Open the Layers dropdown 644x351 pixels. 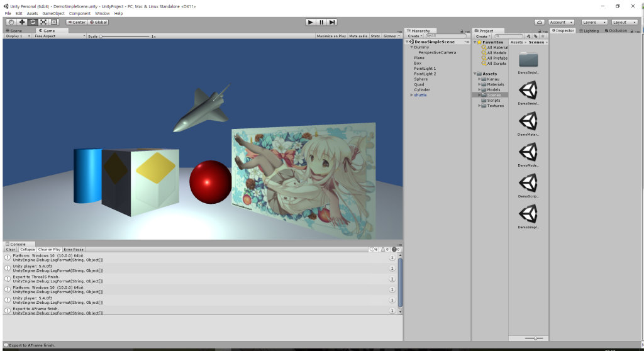tap(594, 22)
